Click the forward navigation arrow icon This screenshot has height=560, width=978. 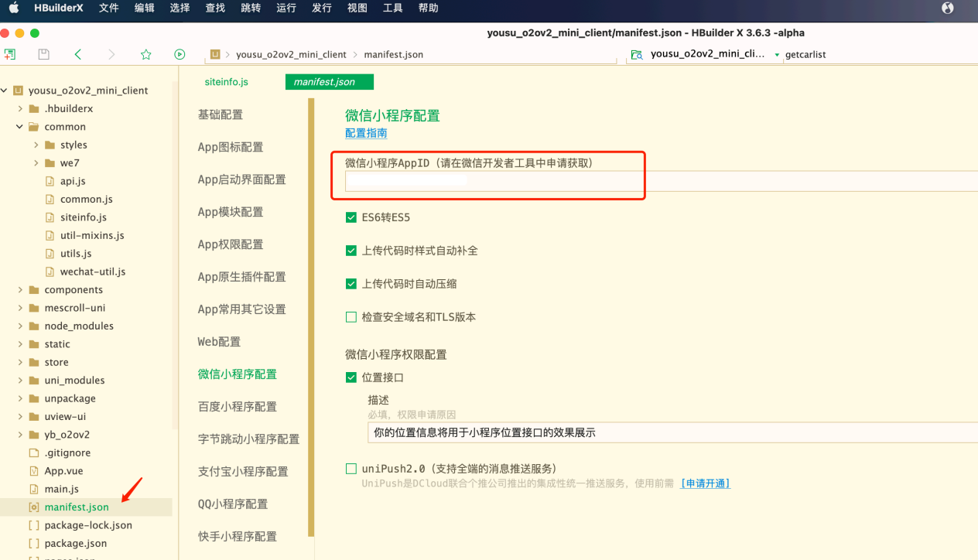point(111,54)
